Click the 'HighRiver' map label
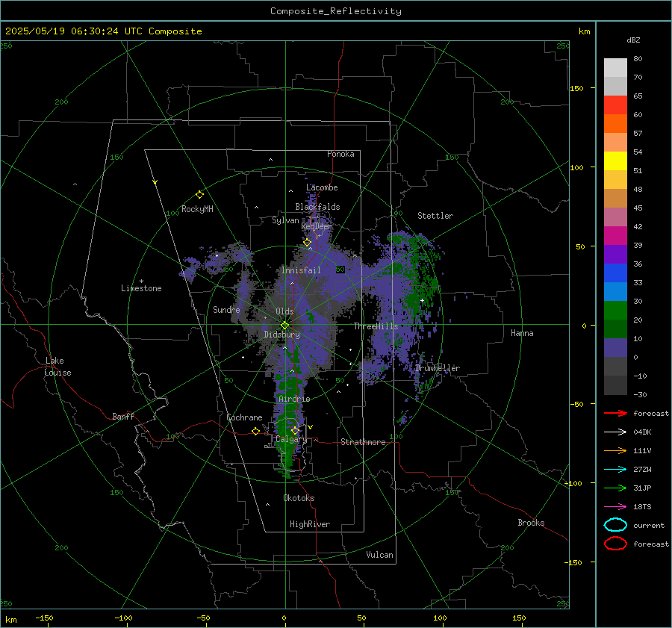Image resolution: width=672 pixels, height=628 pixels. pos(310,524)
